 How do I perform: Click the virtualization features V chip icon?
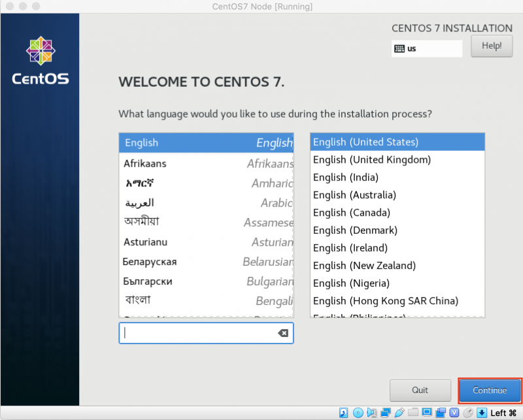[x=454, y=413]
